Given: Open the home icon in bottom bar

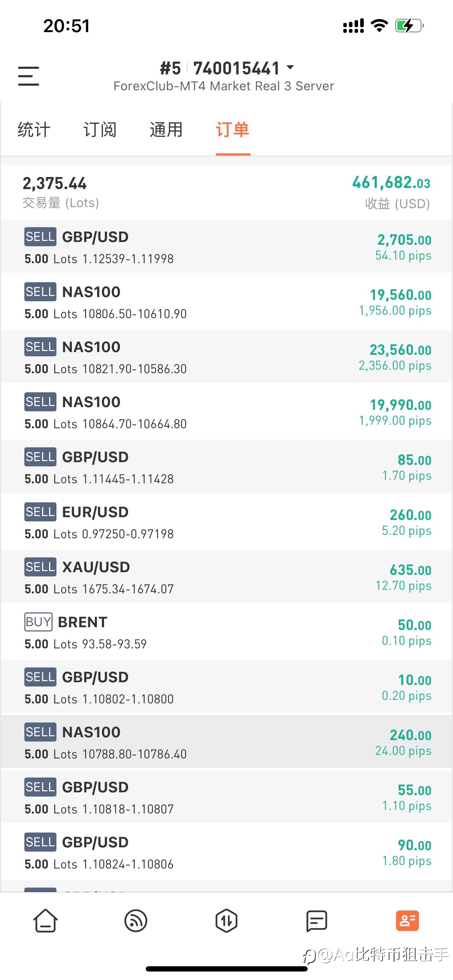Looking at the screenshot, I should click(x=45, y=921).
